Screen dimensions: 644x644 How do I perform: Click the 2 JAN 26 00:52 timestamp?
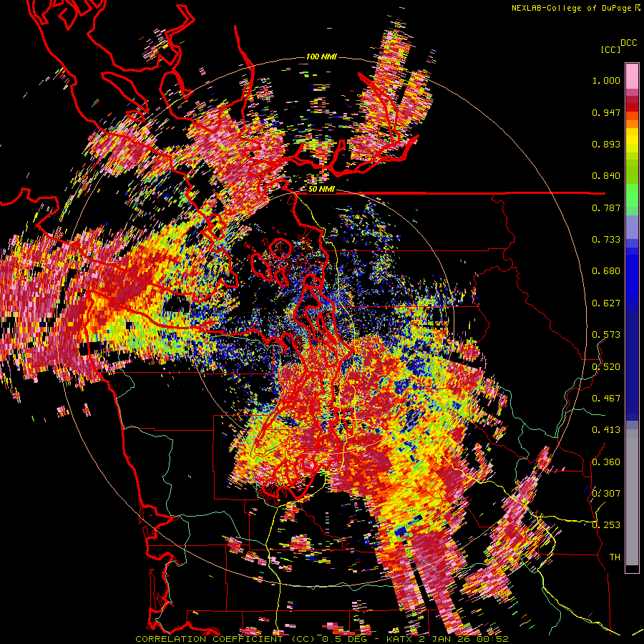(462, 639)
